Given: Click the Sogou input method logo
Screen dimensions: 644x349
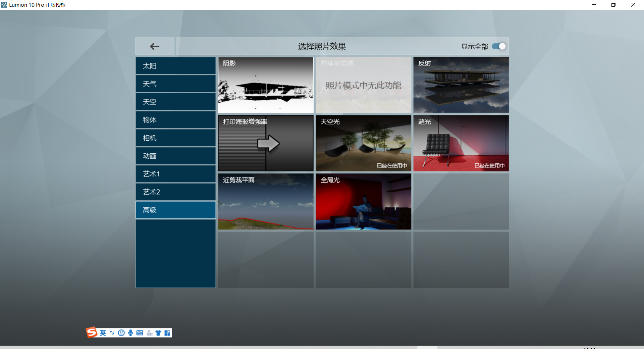Looking at the screenshot, I should tap(92, 332).
